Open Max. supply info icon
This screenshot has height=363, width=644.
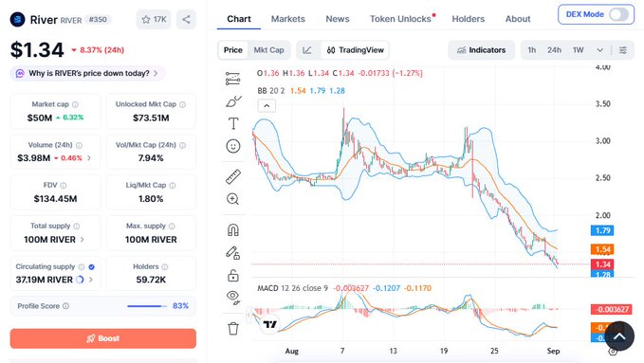[x=172, y=227]
